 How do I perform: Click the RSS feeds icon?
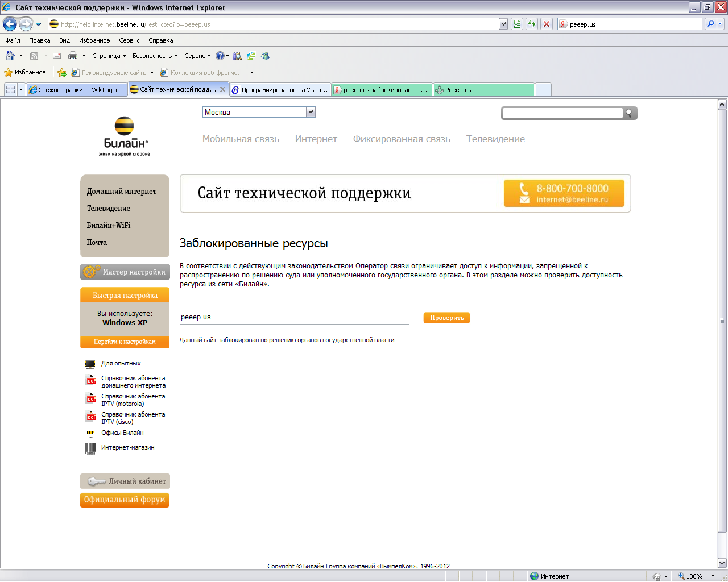(34, 56)
